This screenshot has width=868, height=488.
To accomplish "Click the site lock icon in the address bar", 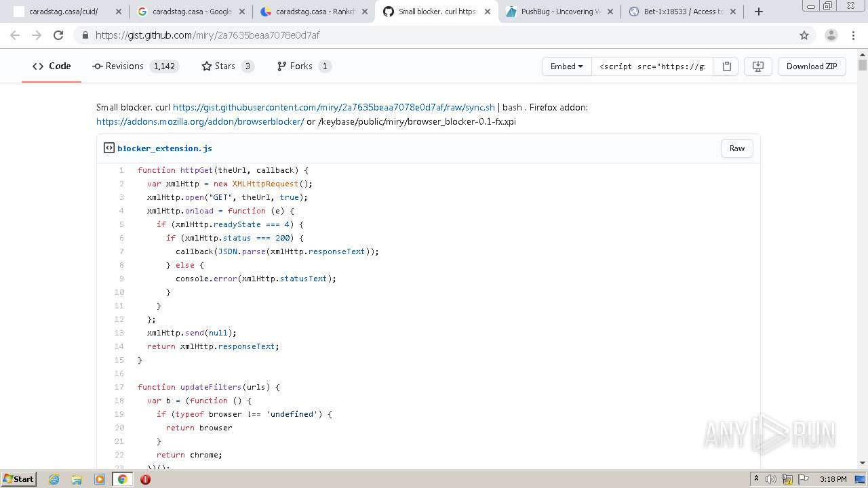I will click(85, 35).
